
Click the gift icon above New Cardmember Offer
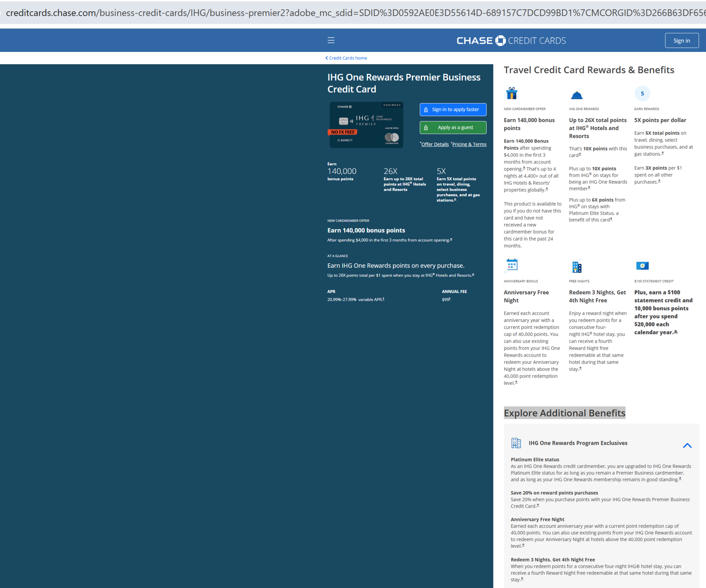click(x=511, y=94)
